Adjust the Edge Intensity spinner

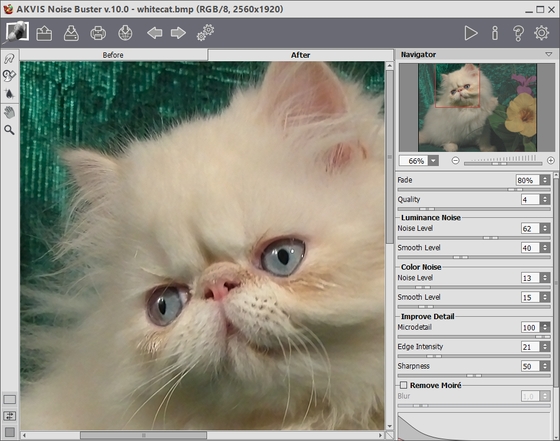[545, 347]
